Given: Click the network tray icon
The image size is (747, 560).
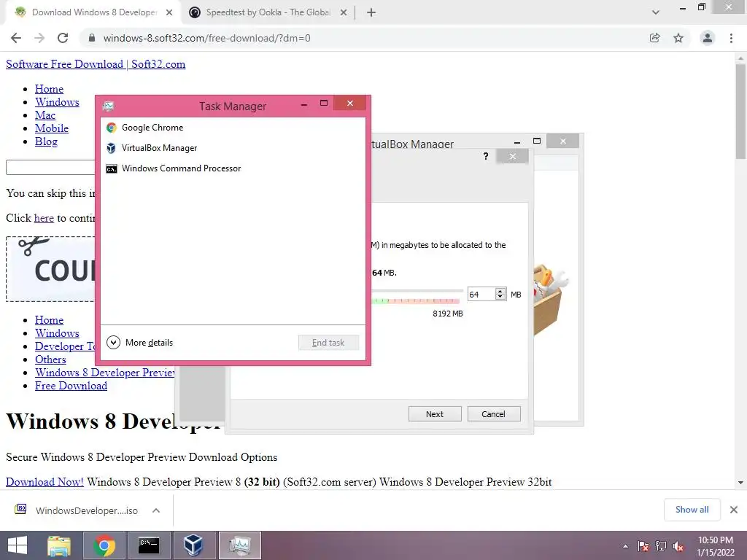Looking at the screenshot, I should (661, 546).
